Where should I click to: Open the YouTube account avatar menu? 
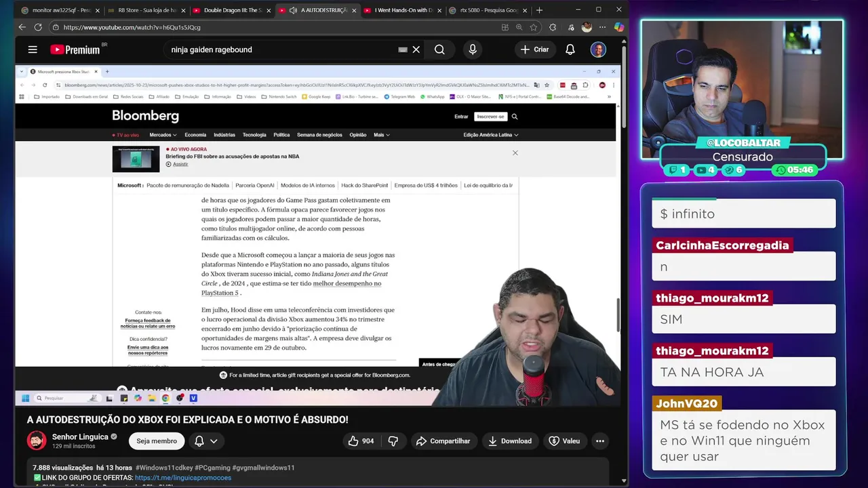coord(598,49)
